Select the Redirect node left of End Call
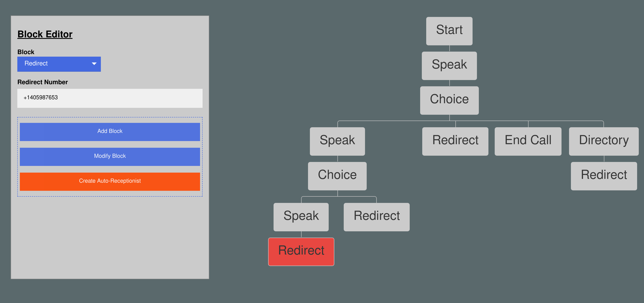 point(455,141)
